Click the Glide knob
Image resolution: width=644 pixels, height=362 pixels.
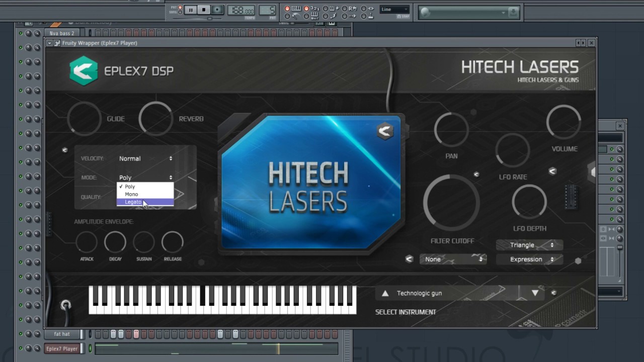(84, 119)
